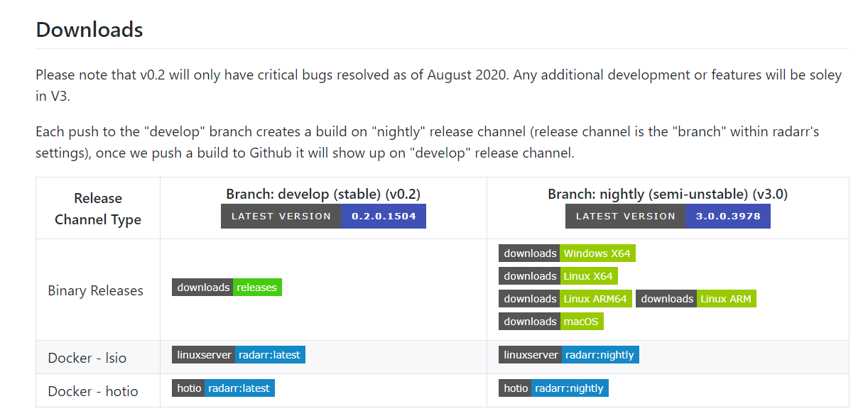Open the hotio radarr:nightly Docker badge
Screen dimensions: 868x416
(553, 388)
